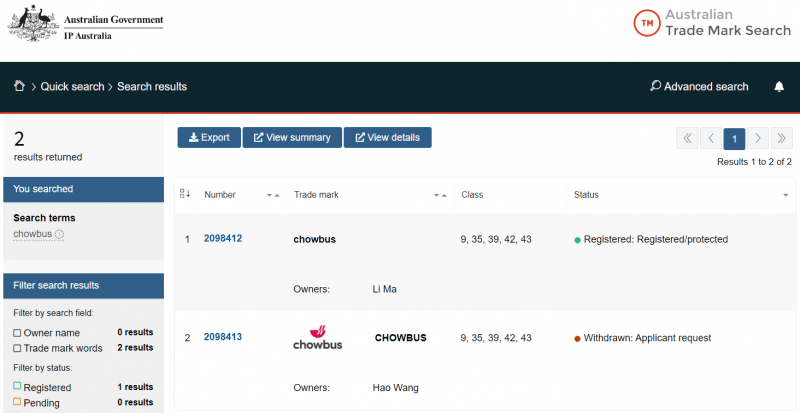Open Advanced search
Image resolution: width=800 pixels, height=413 pixels.
[x=699, y=86]
